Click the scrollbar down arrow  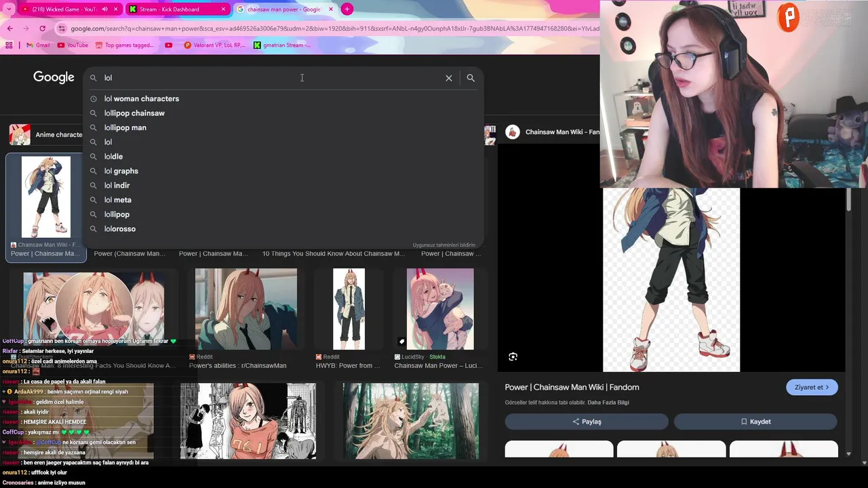point(848,454)
